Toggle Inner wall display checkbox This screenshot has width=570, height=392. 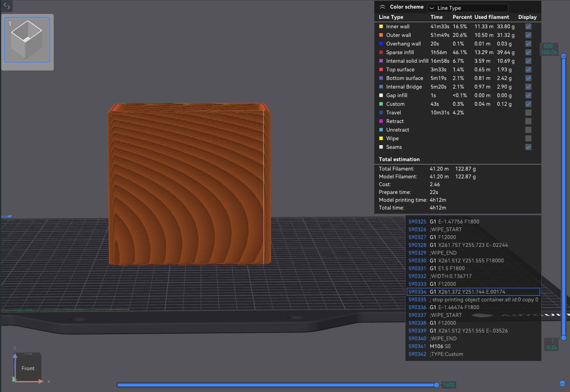point(528,26)
